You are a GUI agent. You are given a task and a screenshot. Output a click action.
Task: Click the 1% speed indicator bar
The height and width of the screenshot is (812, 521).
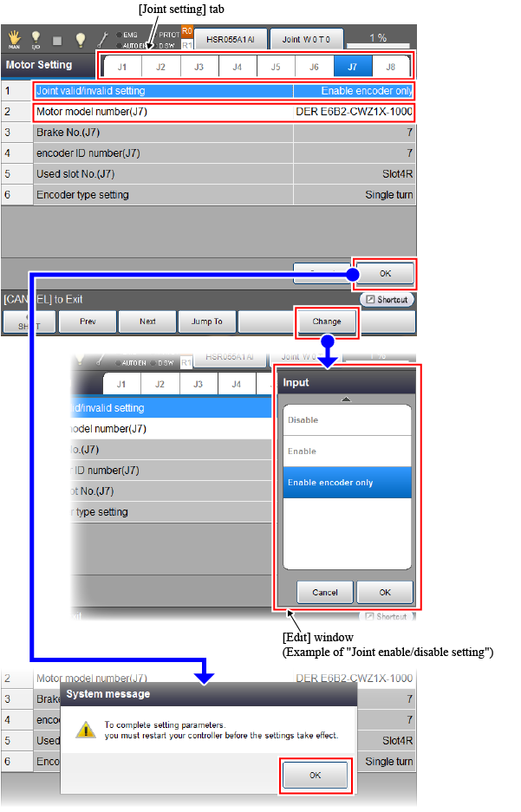click(x=380, y=39)
